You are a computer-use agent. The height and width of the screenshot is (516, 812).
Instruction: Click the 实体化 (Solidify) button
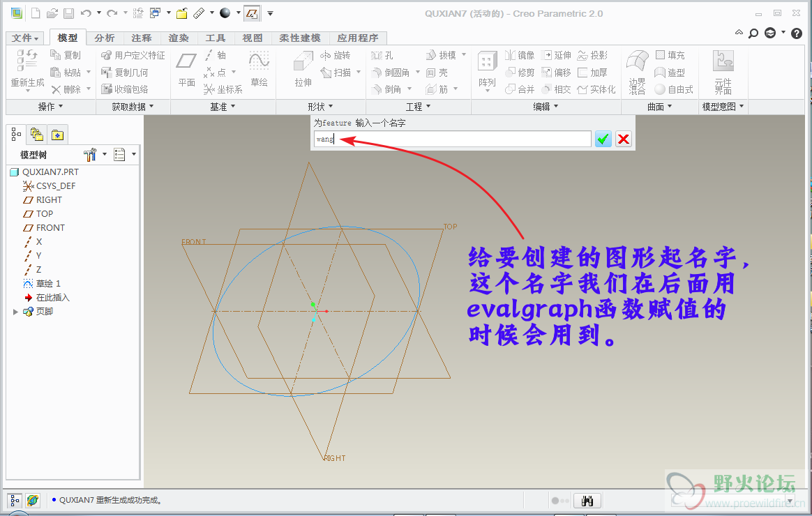(596, 89)
